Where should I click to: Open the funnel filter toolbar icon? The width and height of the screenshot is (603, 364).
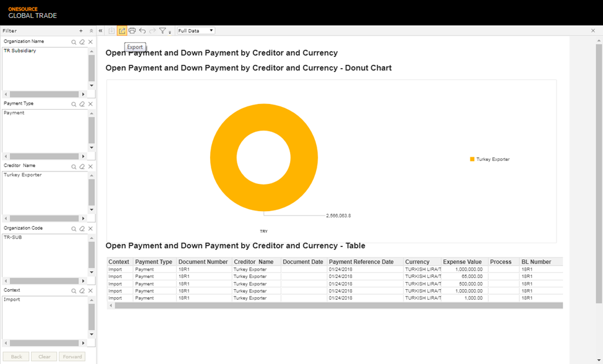(162, 31)
